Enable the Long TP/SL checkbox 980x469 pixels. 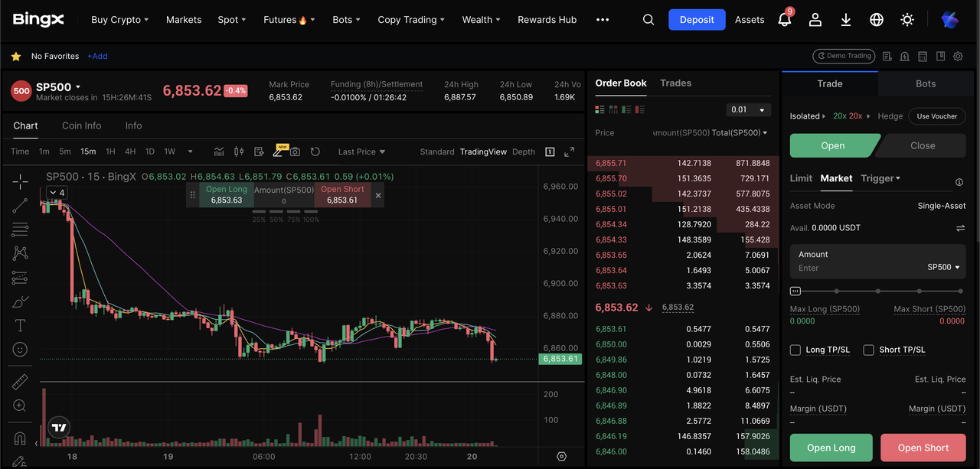(795, 350)
